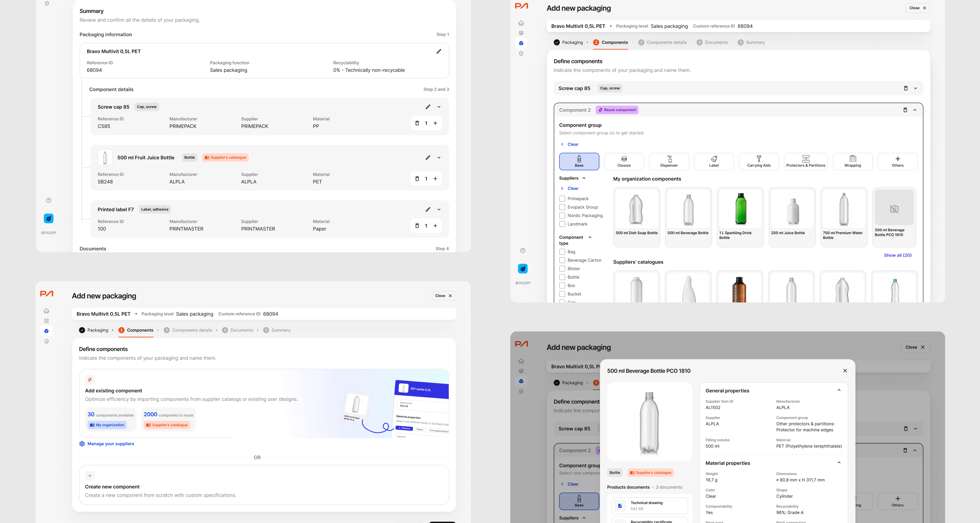Choose My organization components source
This screenshot has width=980, height=523.
pos(107,425)
